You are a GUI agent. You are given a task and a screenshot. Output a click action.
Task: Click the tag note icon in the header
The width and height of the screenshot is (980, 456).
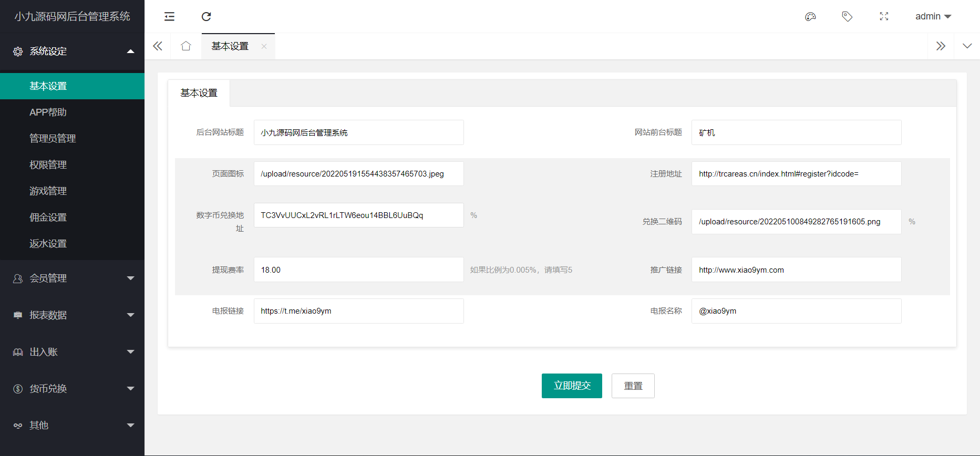pos(847,16)
